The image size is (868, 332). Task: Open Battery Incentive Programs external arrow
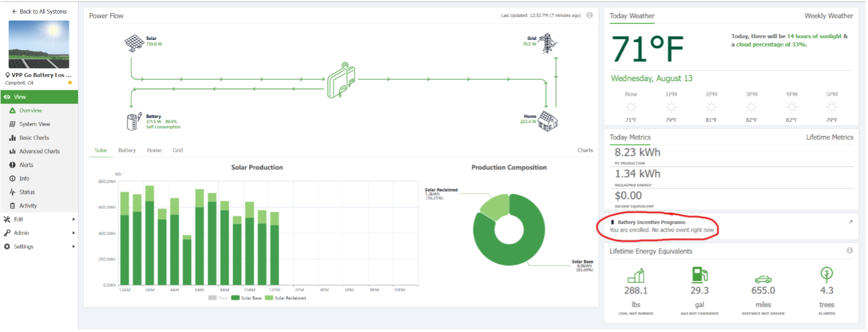point(850,222)
